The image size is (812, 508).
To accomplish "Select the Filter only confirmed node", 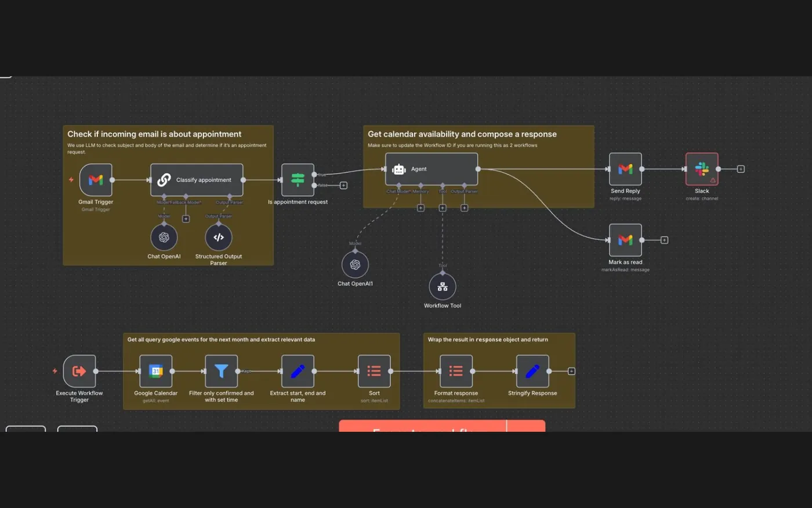I will [x=222, y=371].
